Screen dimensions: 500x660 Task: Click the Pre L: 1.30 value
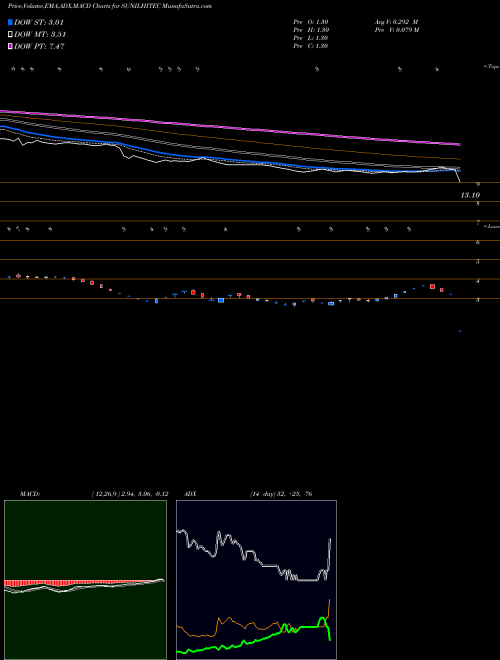pos(311,38)
